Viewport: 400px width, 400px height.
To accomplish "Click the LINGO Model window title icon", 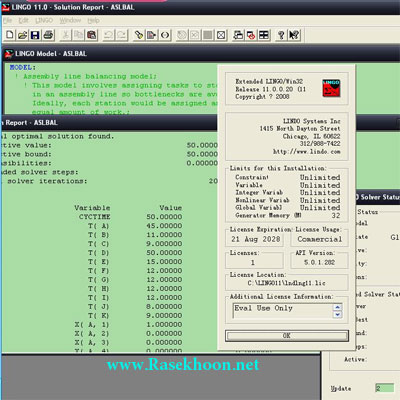I will tap(9, 54).
